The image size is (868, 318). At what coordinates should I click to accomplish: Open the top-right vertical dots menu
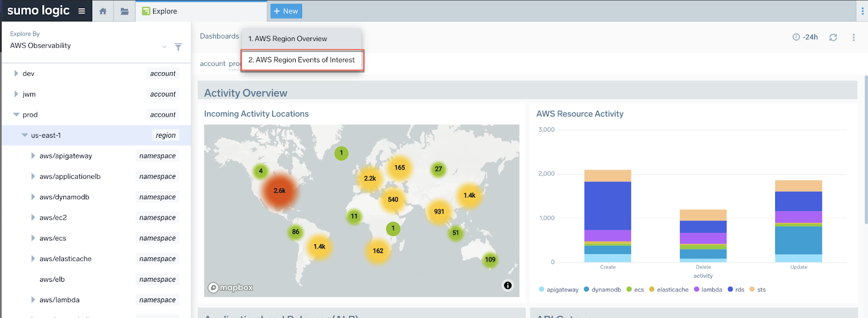(863, 11)
